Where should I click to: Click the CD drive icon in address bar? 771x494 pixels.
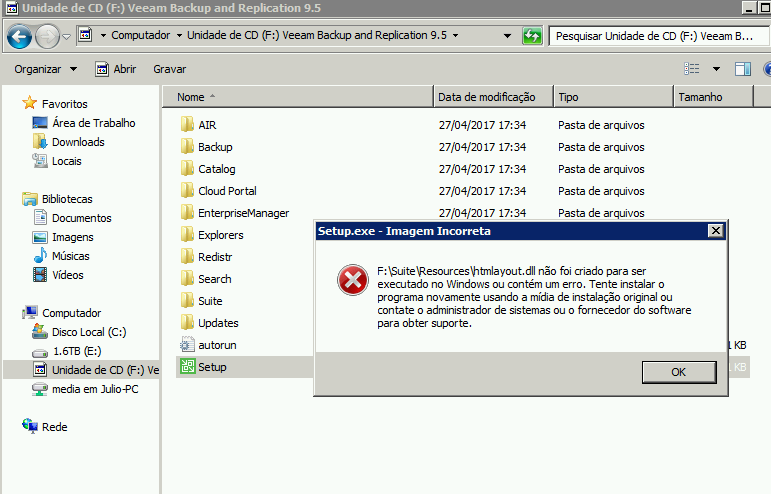86,35
